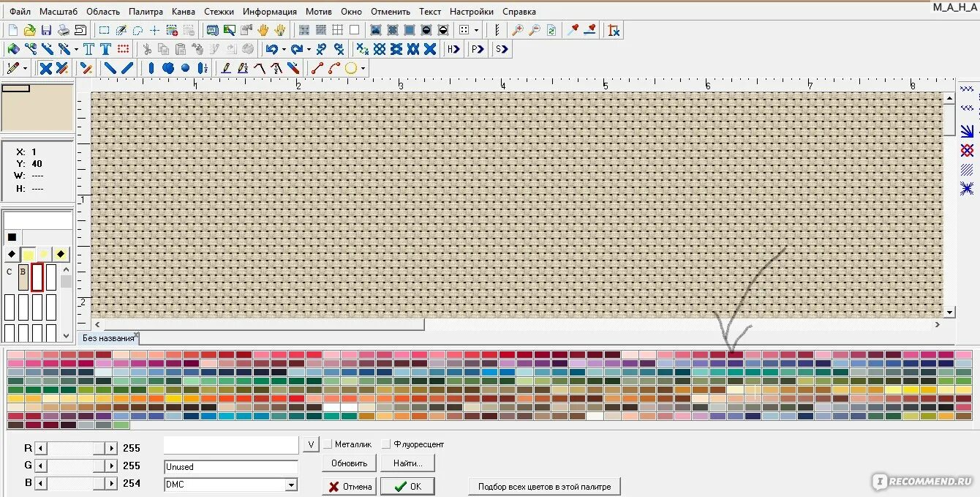Image resolution: width=980 pixels, height=497 pixels.
Task: Select the red-outlined palette slot in side panel
Action: (x=37, y=277)
